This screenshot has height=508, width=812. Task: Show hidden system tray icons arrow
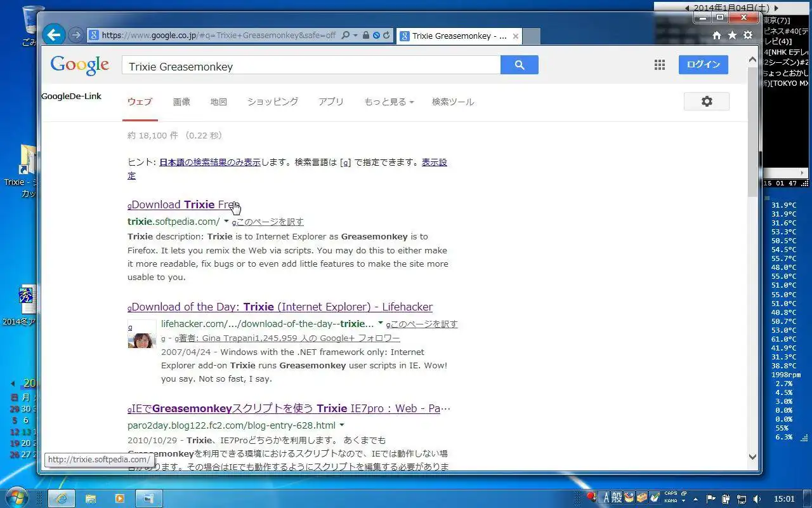pyautogui.click(x=695, y=498)
